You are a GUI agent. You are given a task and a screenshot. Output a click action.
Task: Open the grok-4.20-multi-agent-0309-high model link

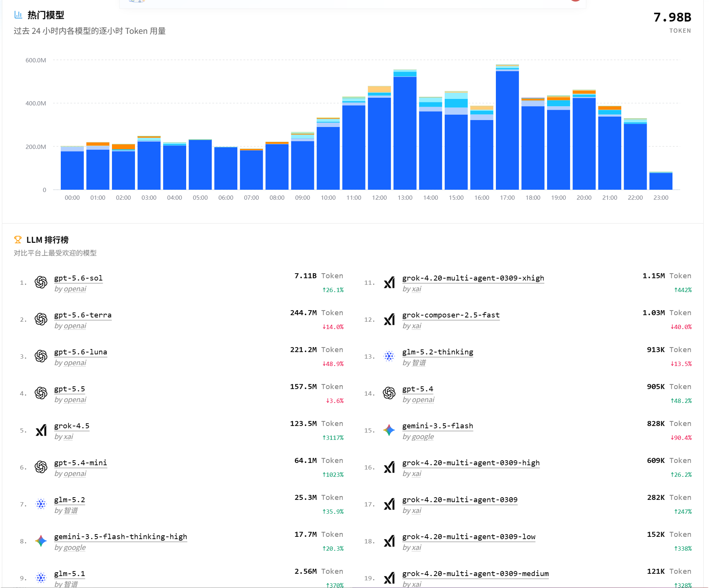tap(471, 463)
